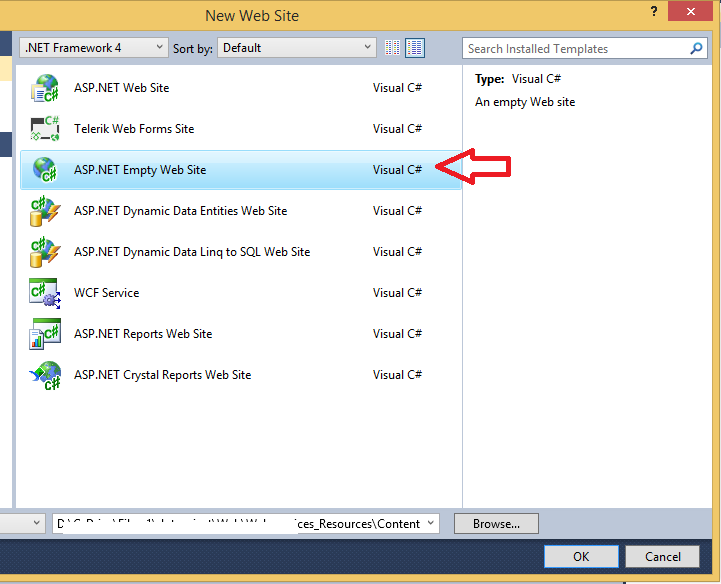Select ASP.NET Dynamic Data Entities Web Site name

181,211
